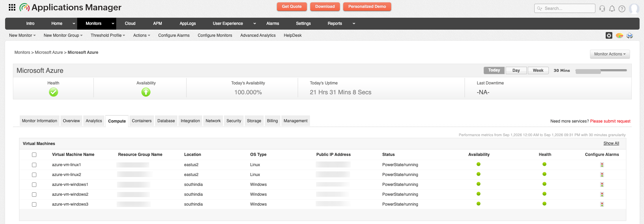Image resolution: width=644 pixels, height=224 pixels.
Task: Expand the Home menu arrow
Action: click(x=74, y=23)
